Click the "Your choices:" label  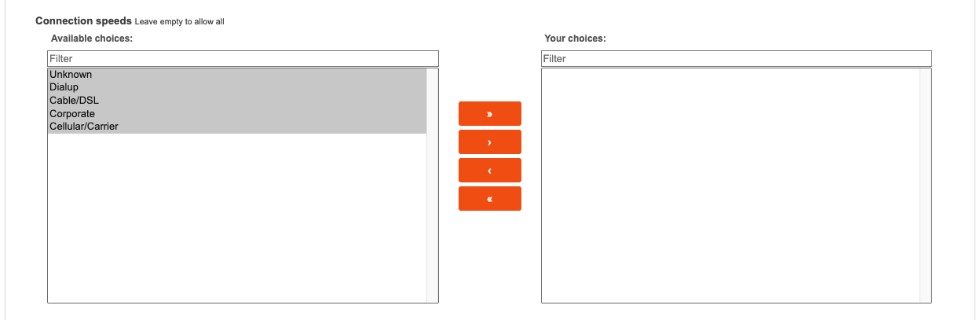click(x=575, y=39)
